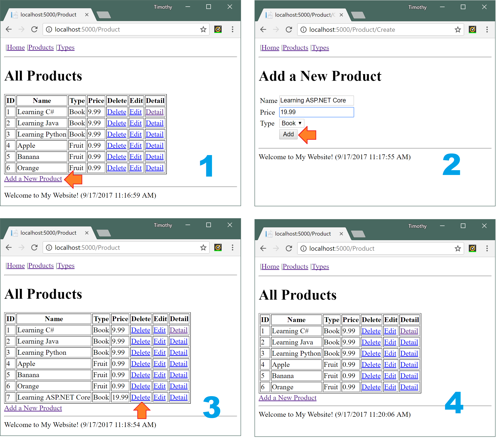
Task: Close the localhost:5000/Product/Create tab
Action: tap(341, 15)
